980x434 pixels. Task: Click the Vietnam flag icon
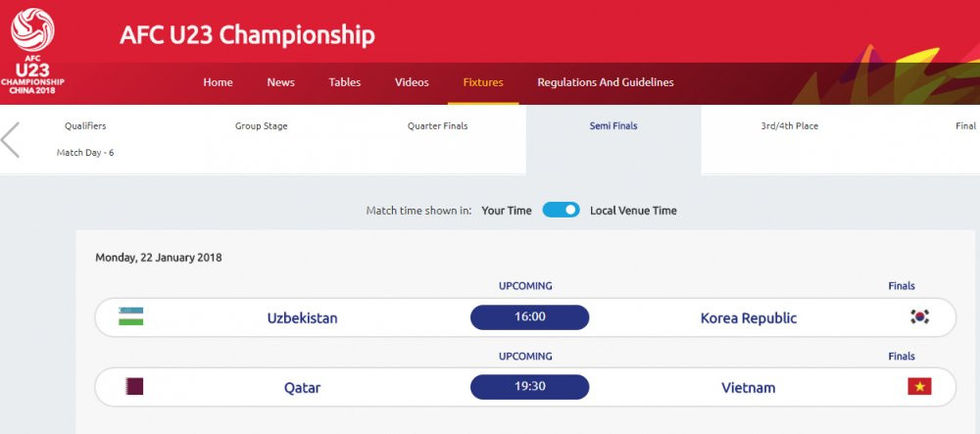tap(919, 386)
